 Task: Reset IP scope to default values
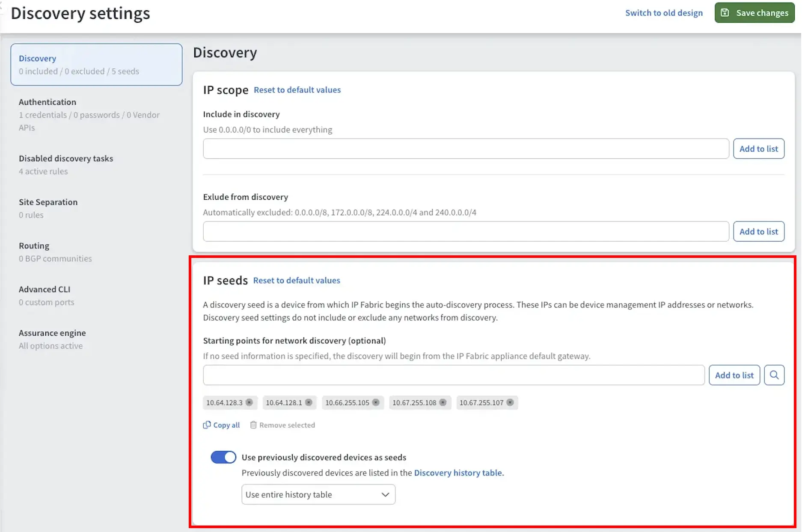click(297, 90)
